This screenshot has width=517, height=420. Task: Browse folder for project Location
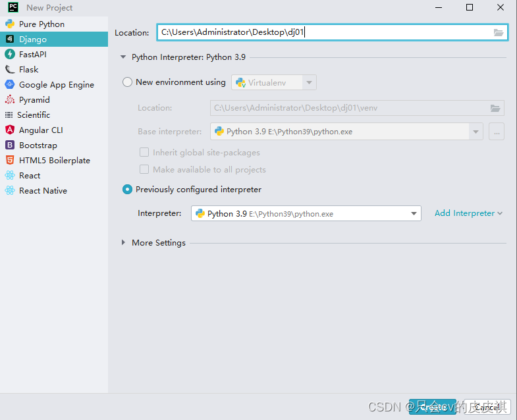[498, 32]
